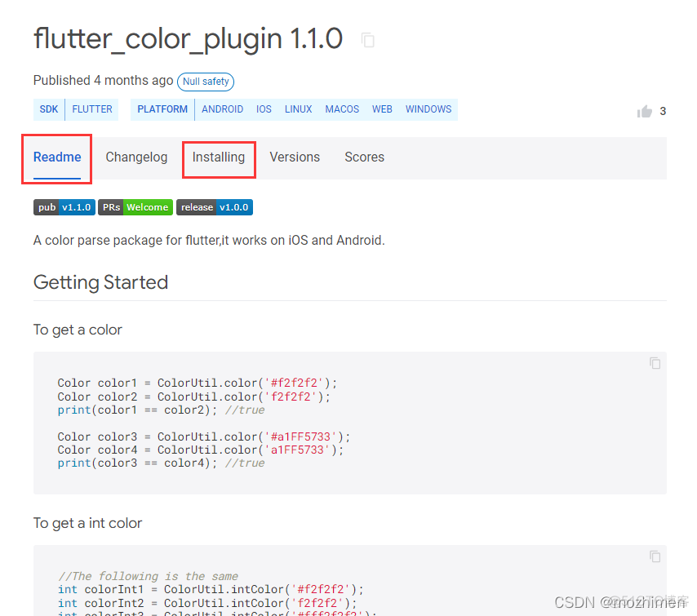Select the WEB platform tag
The width and height of the screenshot is (697, 616).
[x=382, y=109]
